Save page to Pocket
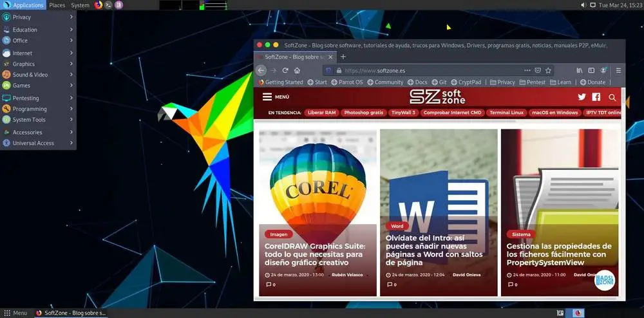This screenshot has height=318, width=644. point(538,71)
